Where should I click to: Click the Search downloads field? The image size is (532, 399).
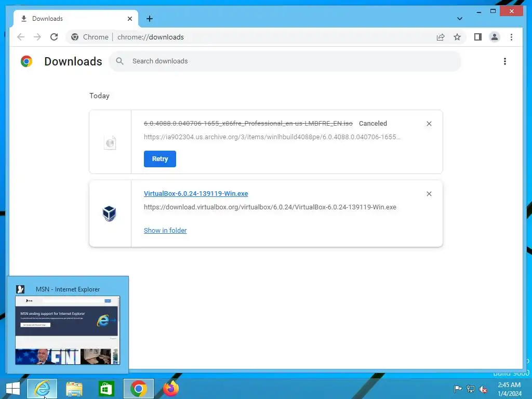coord(285,61)
